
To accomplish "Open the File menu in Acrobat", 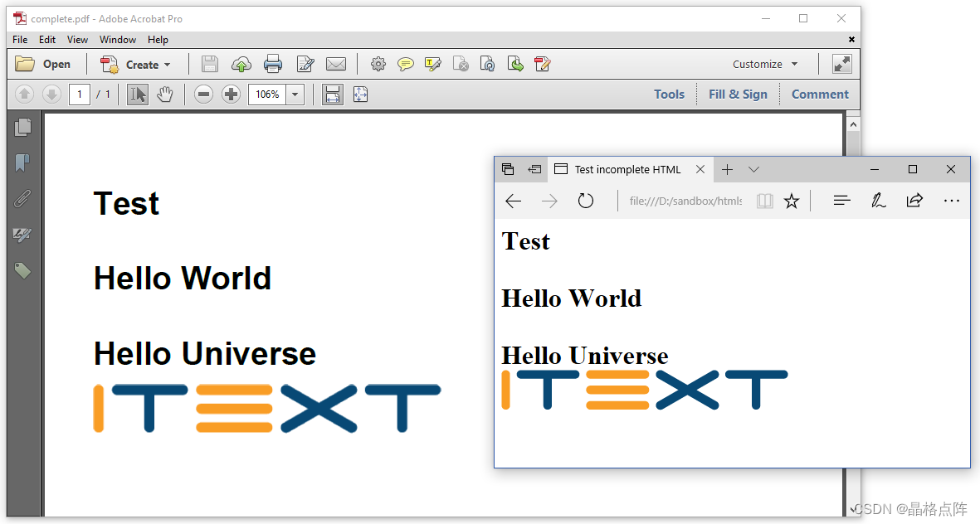I will (x=20, y=39).
